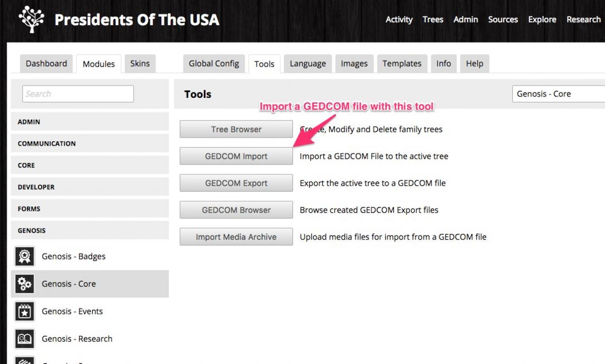Open the Genosis - Badges module icon
The image size is (605, 364).
coord(24,257)
